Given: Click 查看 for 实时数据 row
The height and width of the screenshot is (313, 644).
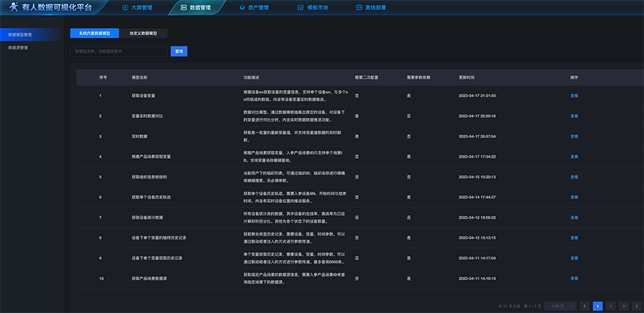Looking at the screenshot, I should coord(574,136).
